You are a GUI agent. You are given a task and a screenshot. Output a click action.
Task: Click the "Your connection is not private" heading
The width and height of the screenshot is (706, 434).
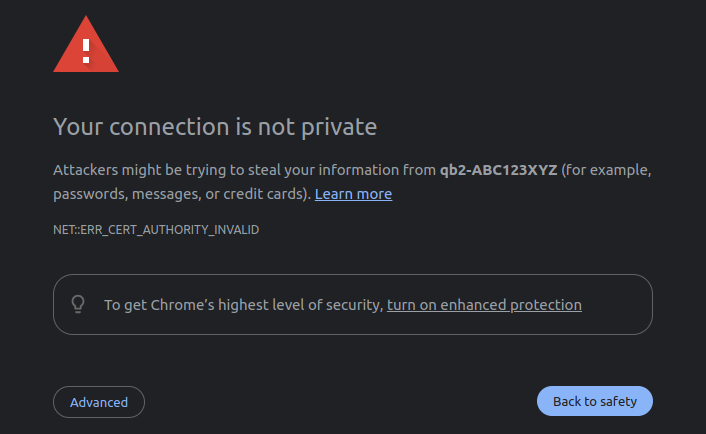(x=215, y=128)
